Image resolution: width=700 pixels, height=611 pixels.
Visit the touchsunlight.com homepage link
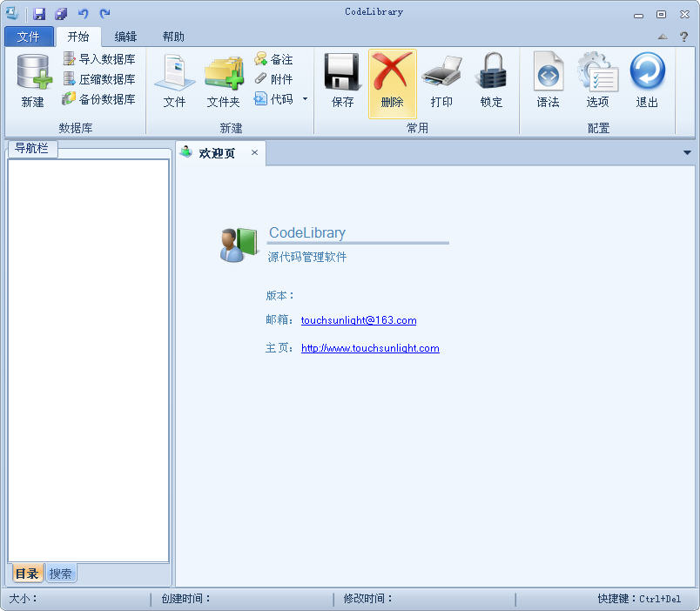click(x=370, y=347)
